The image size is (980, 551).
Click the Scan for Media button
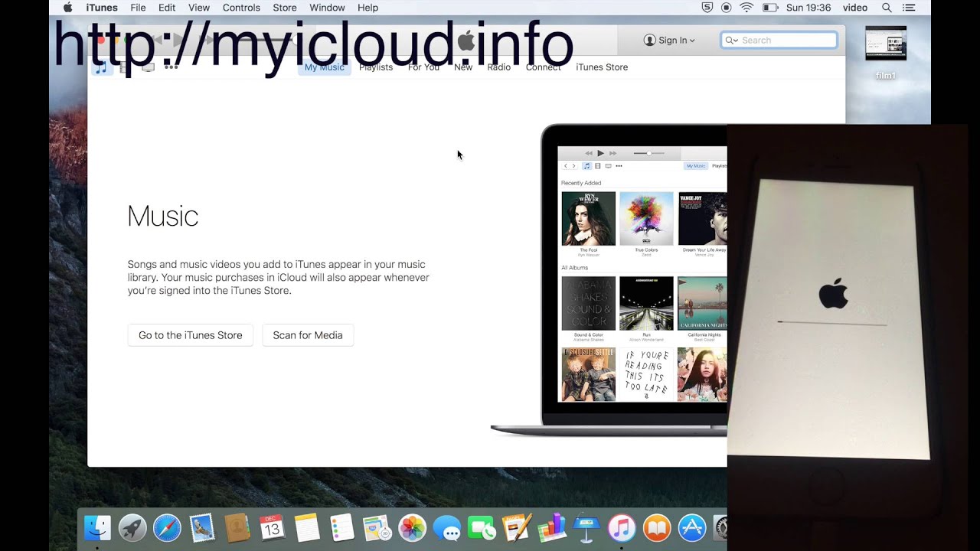308,335
